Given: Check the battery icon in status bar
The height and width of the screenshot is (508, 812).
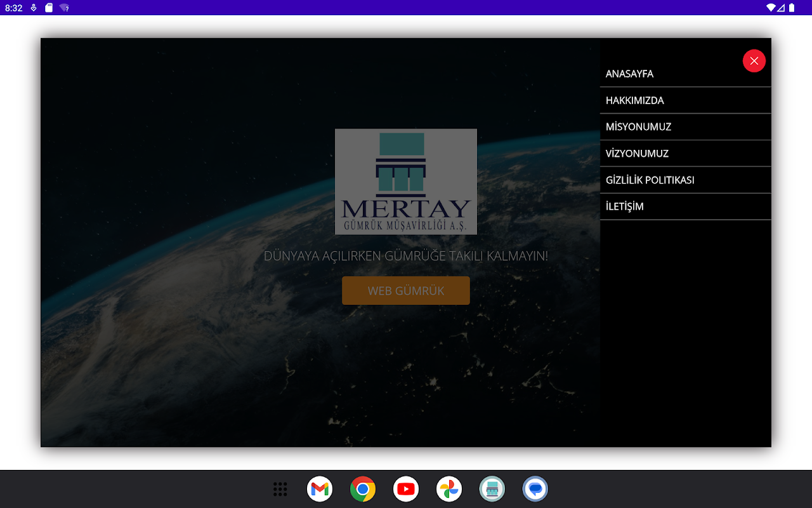Looking at the screenshot, I should [792, 8].
